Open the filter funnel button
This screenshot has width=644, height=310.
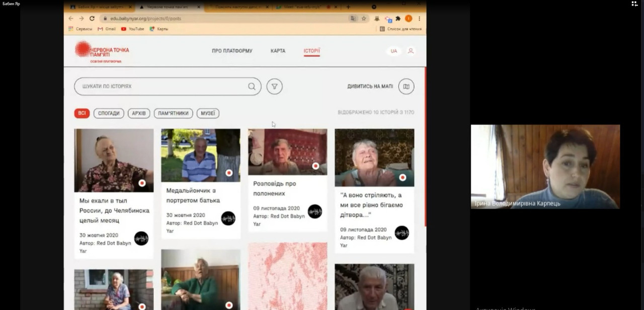[x=274, y=86]
